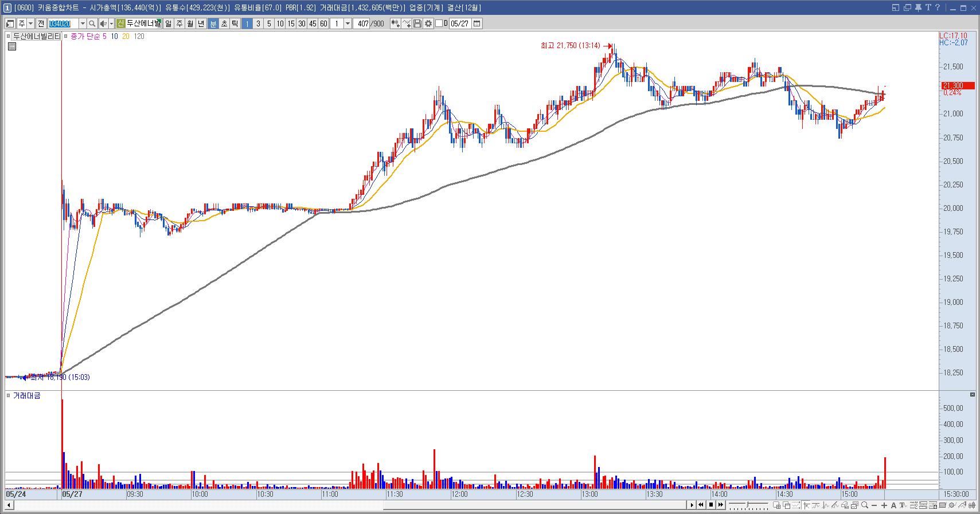Click the 20 moving average label

pos(126,36)
